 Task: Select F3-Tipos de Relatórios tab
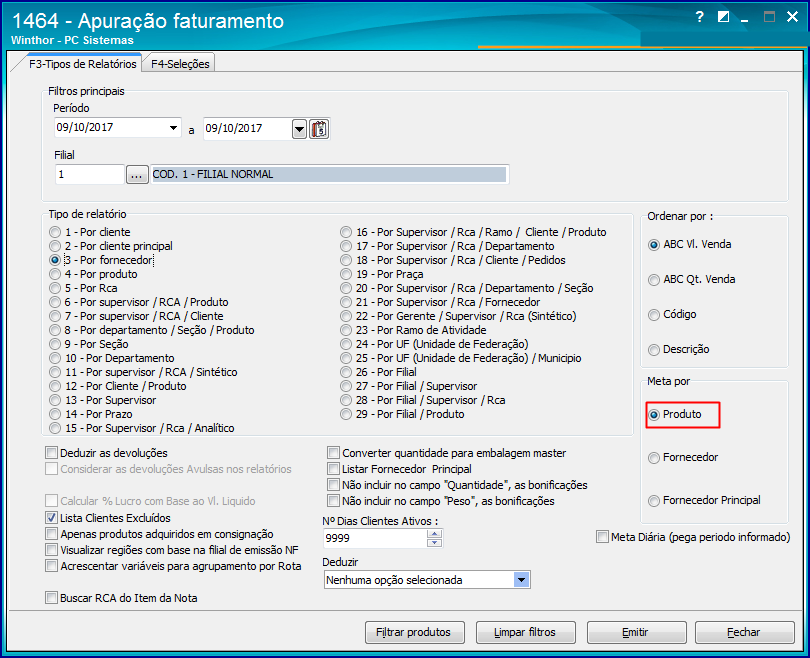click(82, 64)
